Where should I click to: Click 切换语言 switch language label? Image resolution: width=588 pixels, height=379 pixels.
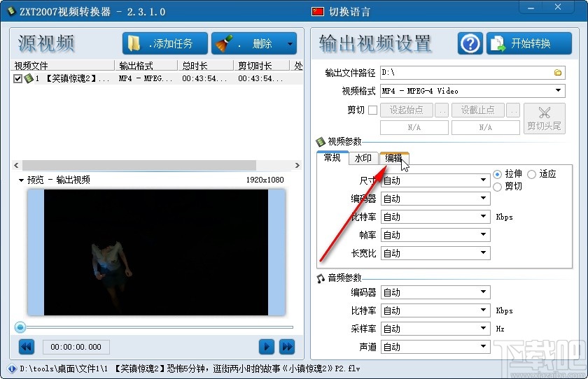tap(349, 12)
